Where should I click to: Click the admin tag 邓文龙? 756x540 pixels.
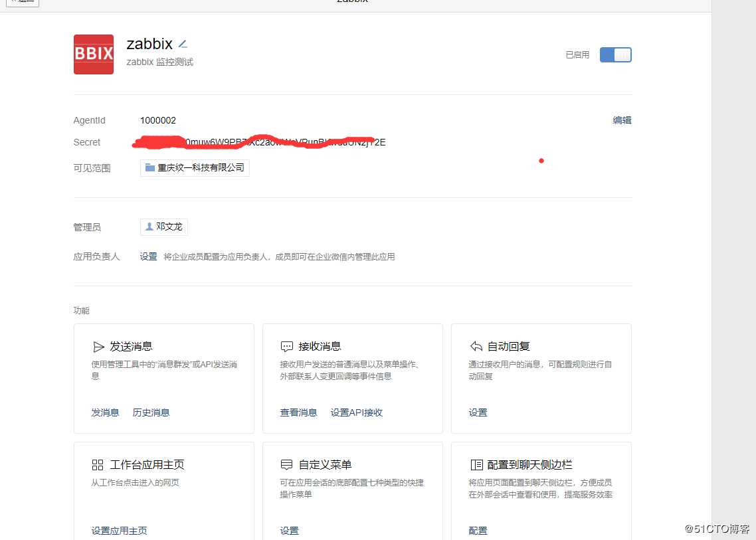tap(164, 226)
